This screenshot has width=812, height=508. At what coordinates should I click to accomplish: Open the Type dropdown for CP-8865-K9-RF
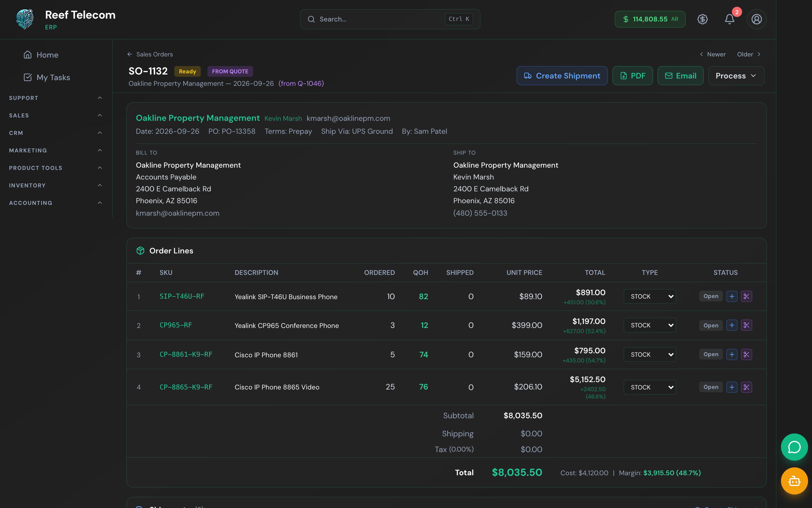(x=650, y=387)
